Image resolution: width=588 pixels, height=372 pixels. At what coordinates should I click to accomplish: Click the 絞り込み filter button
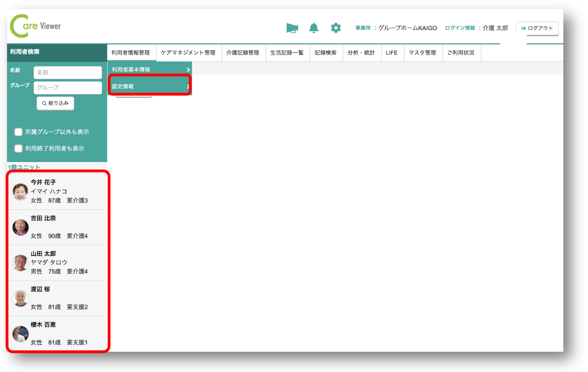click(56, 103)
